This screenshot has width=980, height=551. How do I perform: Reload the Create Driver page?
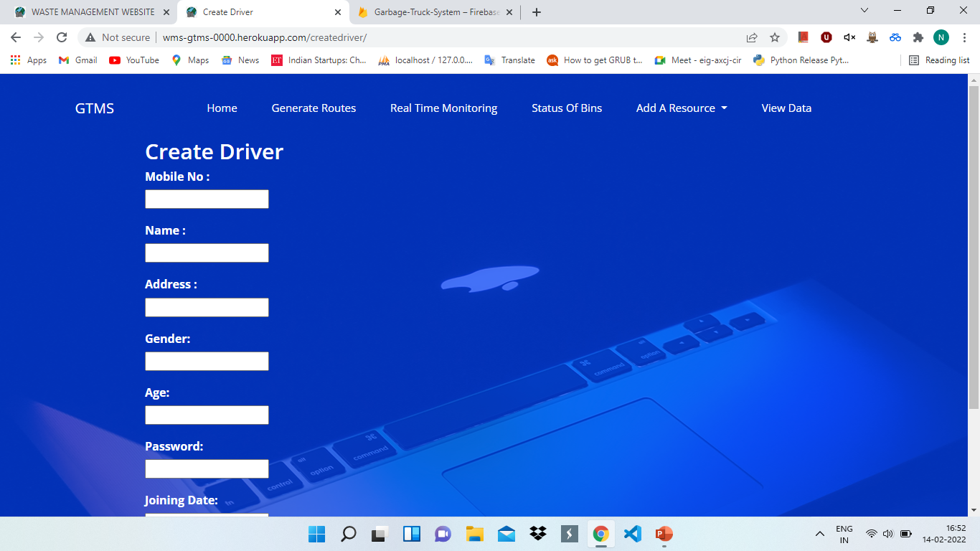(x=62, y=37)
